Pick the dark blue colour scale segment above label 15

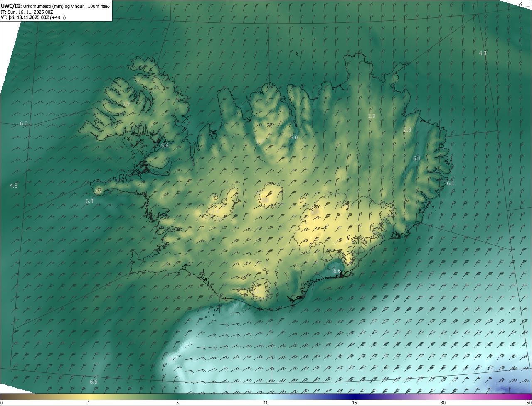(355, 396)
